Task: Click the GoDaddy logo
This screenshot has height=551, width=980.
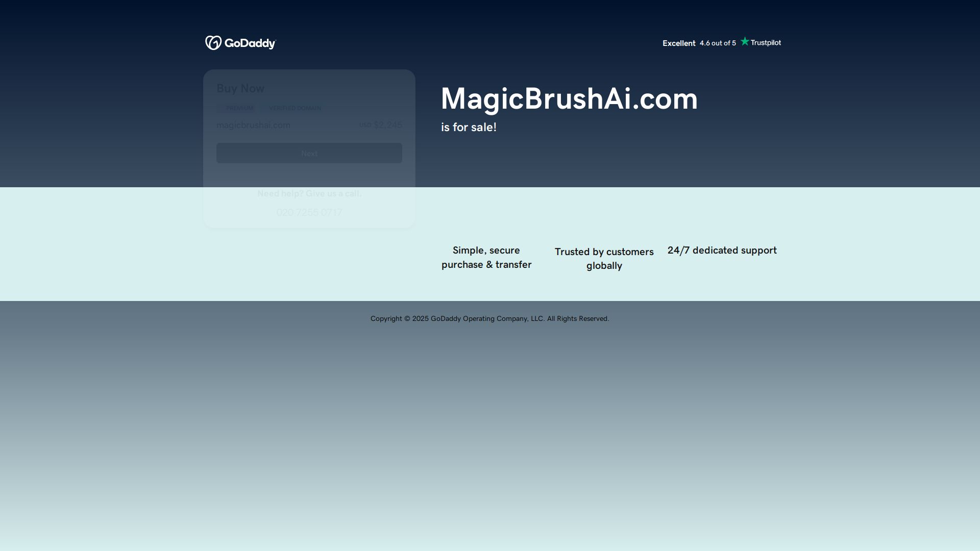Action: 240,43
